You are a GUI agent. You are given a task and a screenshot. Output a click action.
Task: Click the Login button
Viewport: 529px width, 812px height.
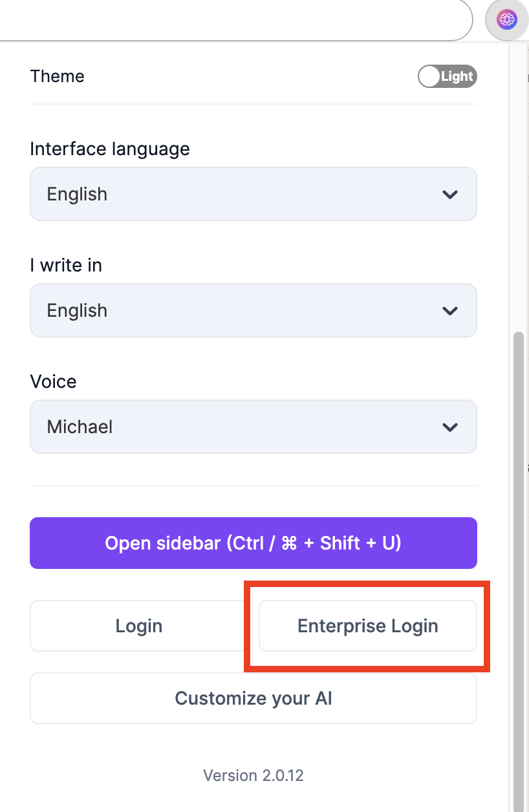(139, 626)
